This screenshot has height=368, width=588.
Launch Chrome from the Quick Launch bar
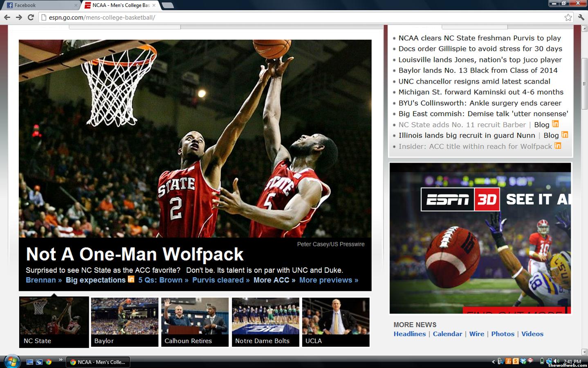pyautogui.click(x=49, y=362)
